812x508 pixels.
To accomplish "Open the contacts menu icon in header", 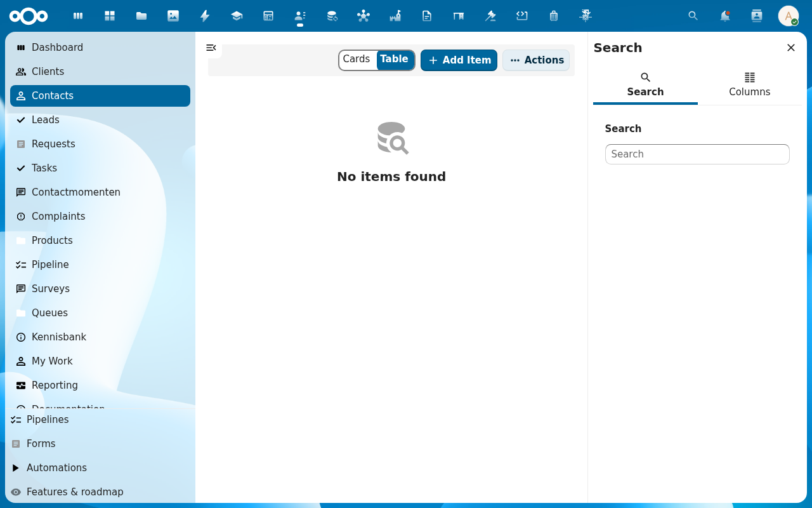I will (x=757, y=16).
